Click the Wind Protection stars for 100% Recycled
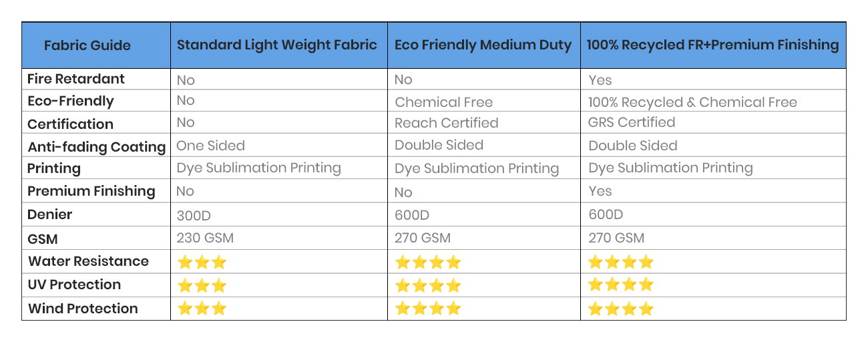This screenshot has width=868, height=342. tap(621, 309)
